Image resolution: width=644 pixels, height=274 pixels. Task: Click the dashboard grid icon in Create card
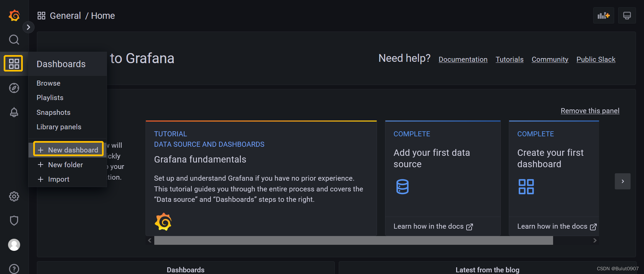pos(526,187)
